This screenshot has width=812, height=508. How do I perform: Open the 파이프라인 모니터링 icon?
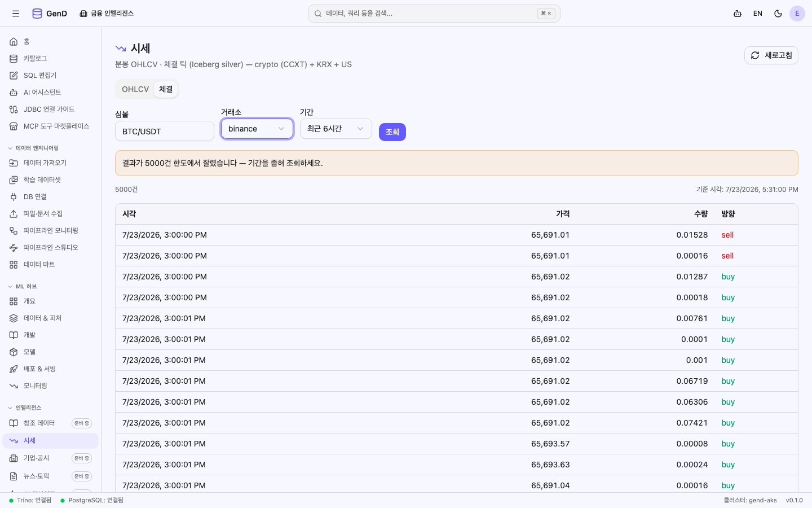(14, 231)
